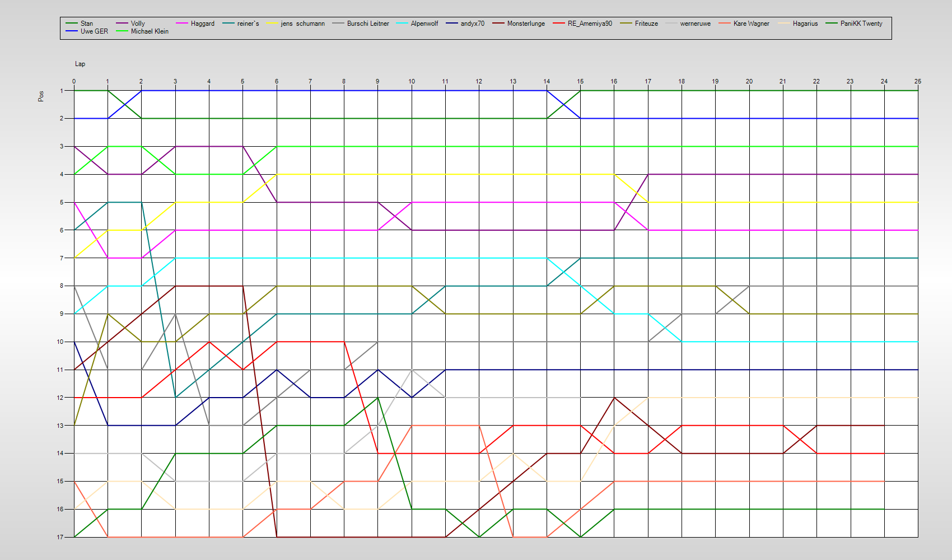Screen dimensions: 952x560
Task: Click the Michael Klein legend label
Action: (x=150, y=31)
